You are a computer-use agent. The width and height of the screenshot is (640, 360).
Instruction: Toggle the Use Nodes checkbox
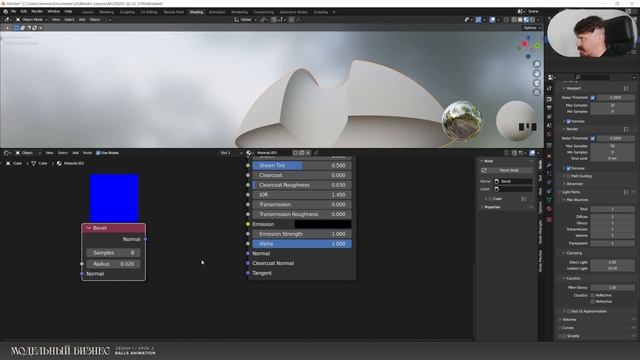[x=98, y=153]
